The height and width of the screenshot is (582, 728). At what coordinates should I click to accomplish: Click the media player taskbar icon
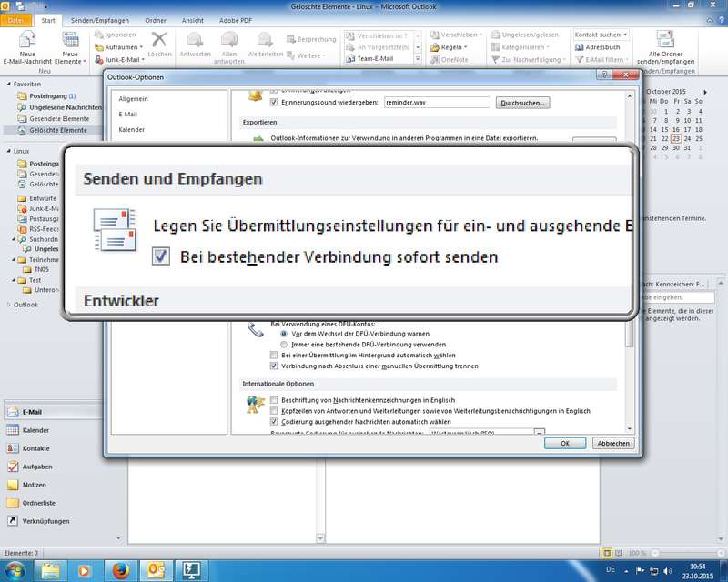click(84, 570)
